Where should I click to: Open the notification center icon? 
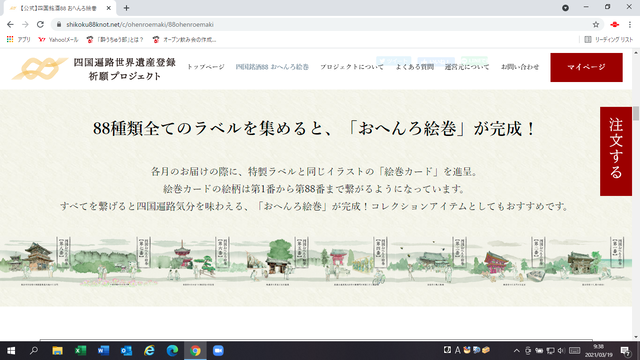[x=625, y=351]
